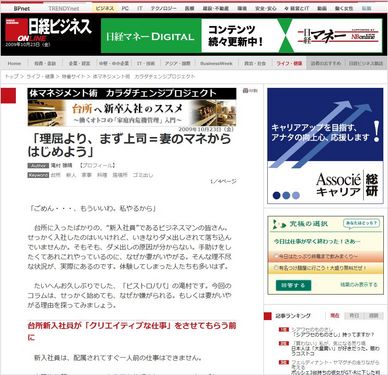Click the 1/4ページ page indicator

click(x=223, y=181)
